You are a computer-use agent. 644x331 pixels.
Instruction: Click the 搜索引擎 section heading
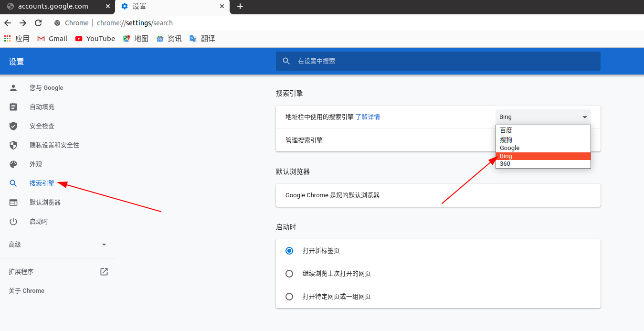(289, 94)
